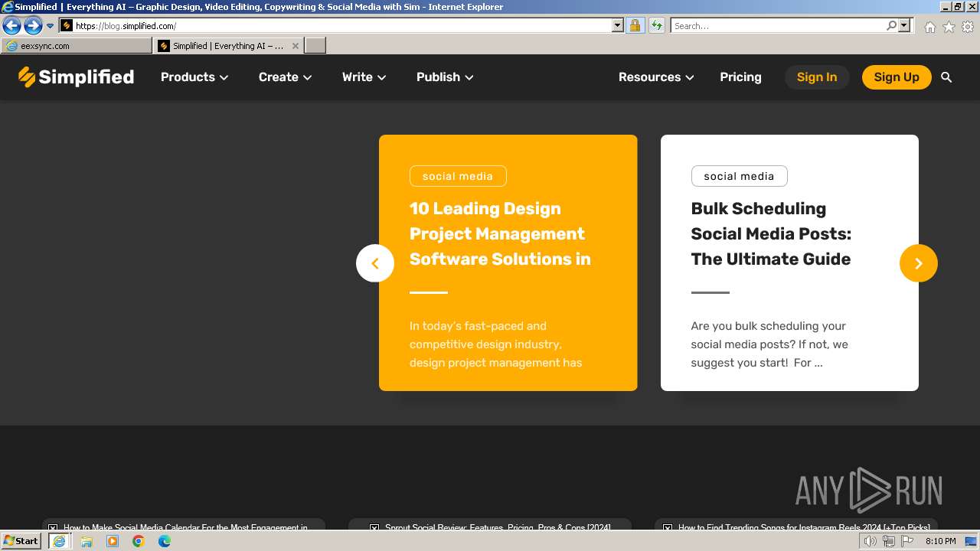View security report lock icon
The width and height of the screenshot is (980, 551).
coord(635,25)
